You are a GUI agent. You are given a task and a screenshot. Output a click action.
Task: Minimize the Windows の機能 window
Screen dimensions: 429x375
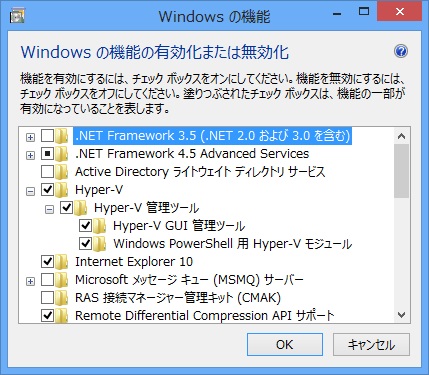point(337,13)
